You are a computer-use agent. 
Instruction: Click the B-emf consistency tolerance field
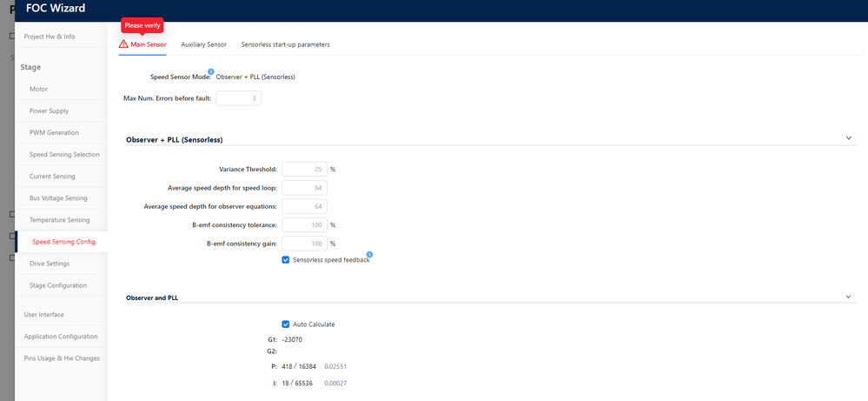[304, 225]
